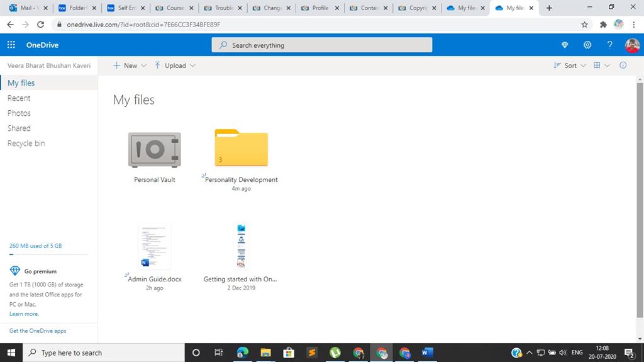Click Go premium link
The height and width of the screenshot is (362, 644).
tap(40, 271)
